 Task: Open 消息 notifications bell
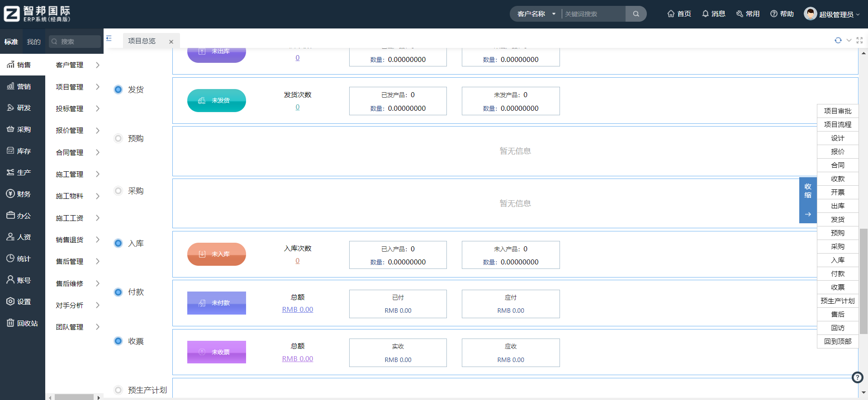(714, 14)
